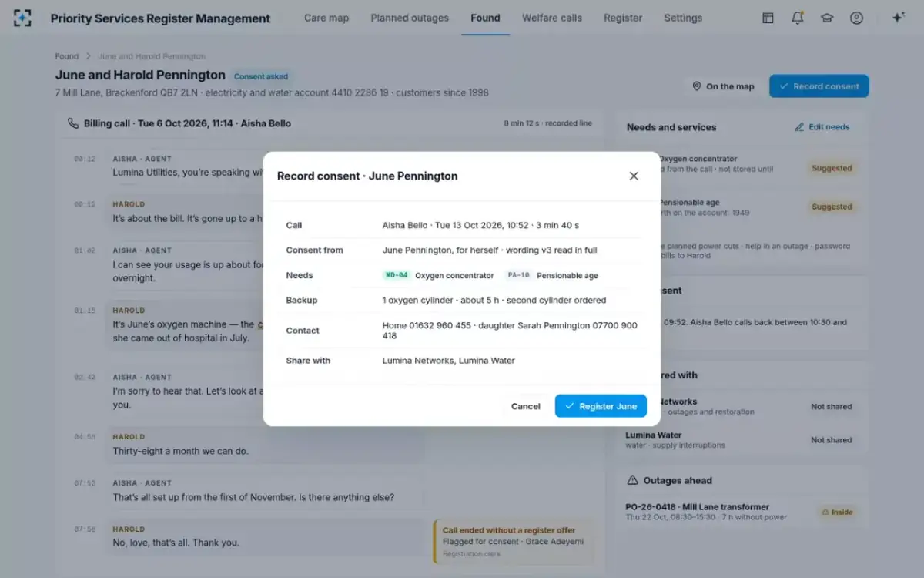Click the Edit needs link
Screen dimensions: 924x578
(x=822, y=127)
